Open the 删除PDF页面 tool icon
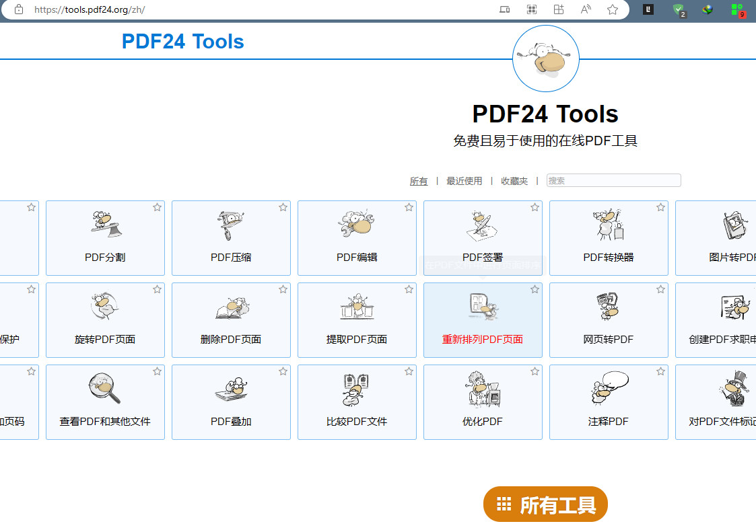The width and height of the screenshot is (756, 532). click(x=232, y=308)
